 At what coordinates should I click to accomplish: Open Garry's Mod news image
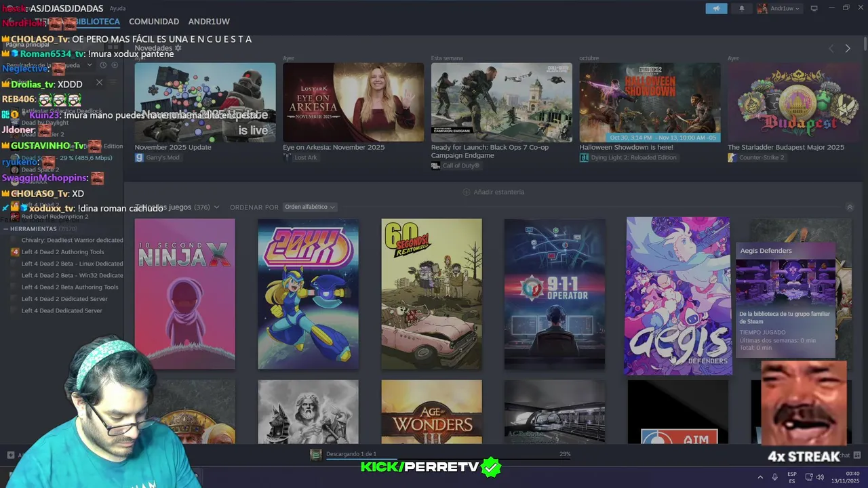205,102
